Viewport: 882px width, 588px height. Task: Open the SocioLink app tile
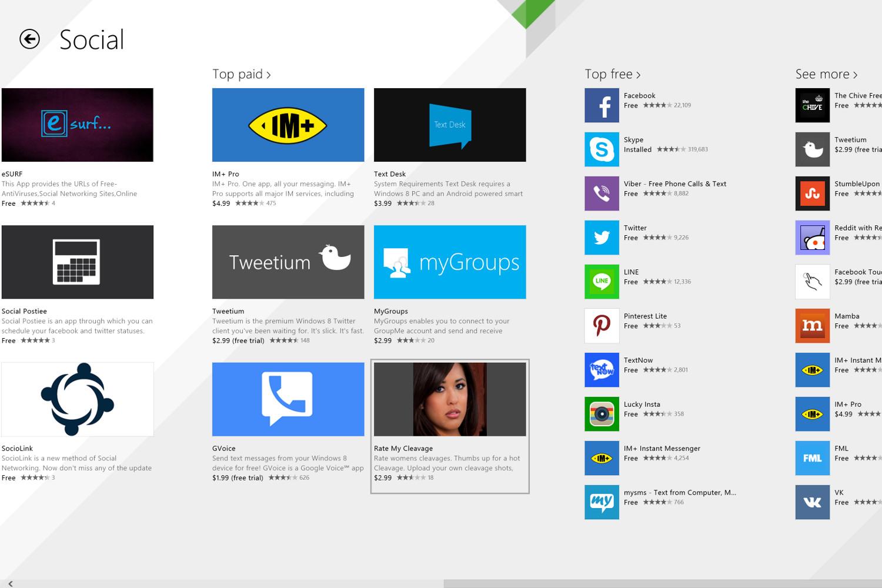pyautogui.click(x=78, y=399)
